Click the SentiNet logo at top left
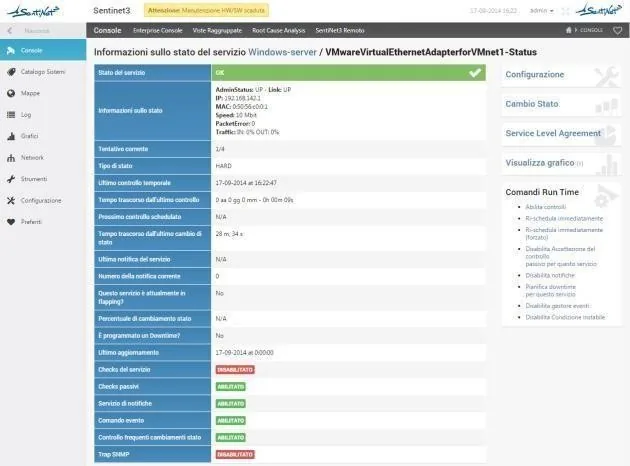This screenshot has width=630, height=466. [x=33, y=11]
